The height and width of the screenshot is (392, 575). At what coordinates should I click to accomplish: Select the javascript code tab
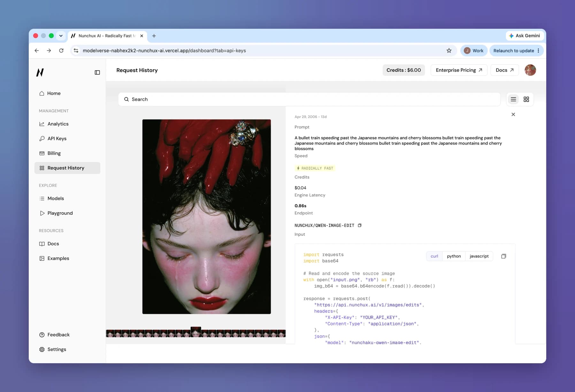coord(479,256)
